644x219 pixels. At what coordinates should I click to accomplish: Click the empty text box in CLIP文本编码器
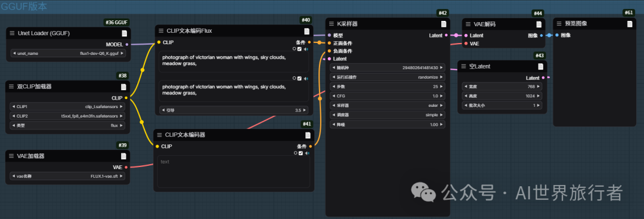[x=233, y=172]
